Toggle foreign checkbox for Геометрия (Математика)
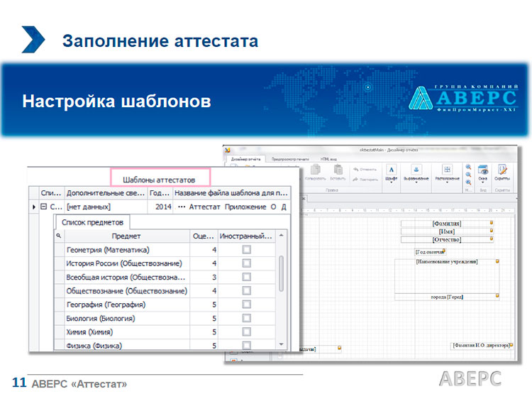The width and height of the screenshot is (532, 394). click(x=247, y=250)
